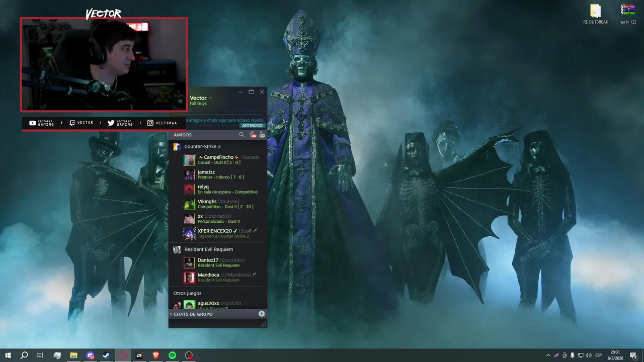
Task: Open the pink circle app on taskbar
Action: 123,355
